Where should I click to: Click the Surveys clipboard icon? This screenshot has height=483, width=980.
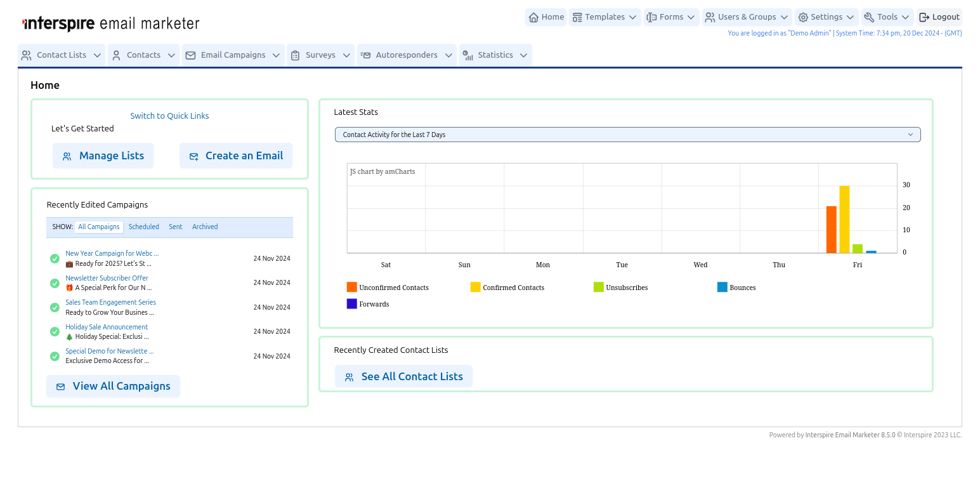[x=295, y=55]
